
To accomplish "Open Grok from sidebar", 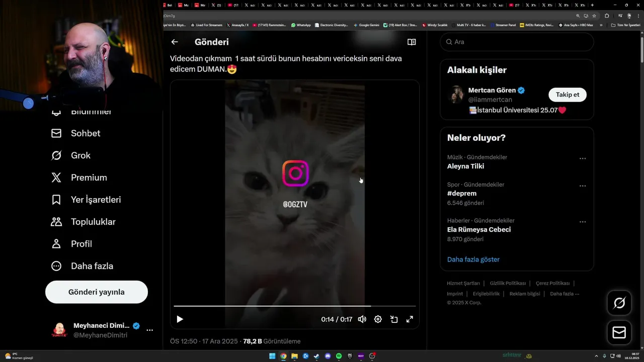I will coord(70,155).
